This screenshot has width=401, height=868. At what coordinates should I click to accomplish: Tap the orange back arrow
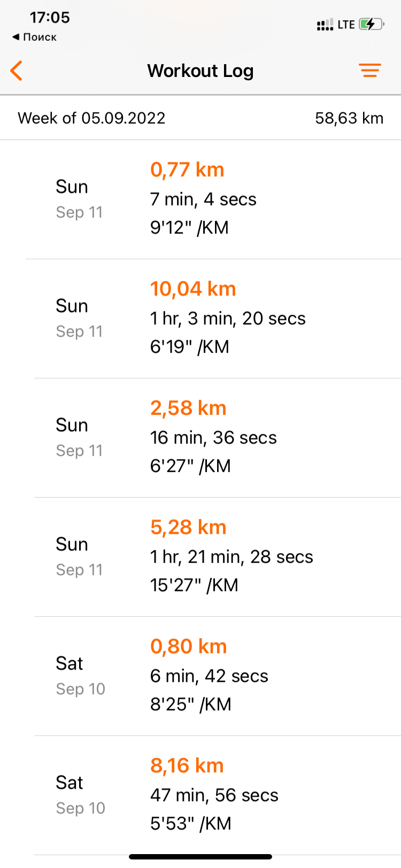[17, 71]
